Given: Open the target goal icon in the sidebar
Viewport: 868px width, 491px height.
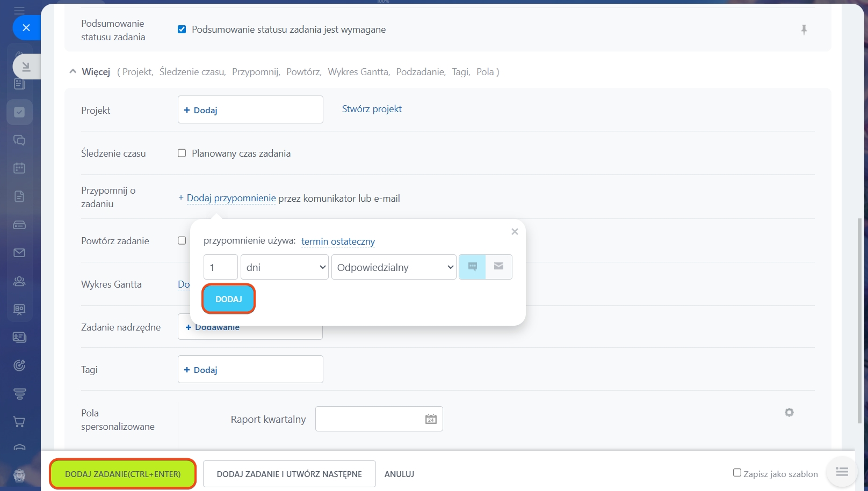Looking at the screenshot, I should point(19,365).
